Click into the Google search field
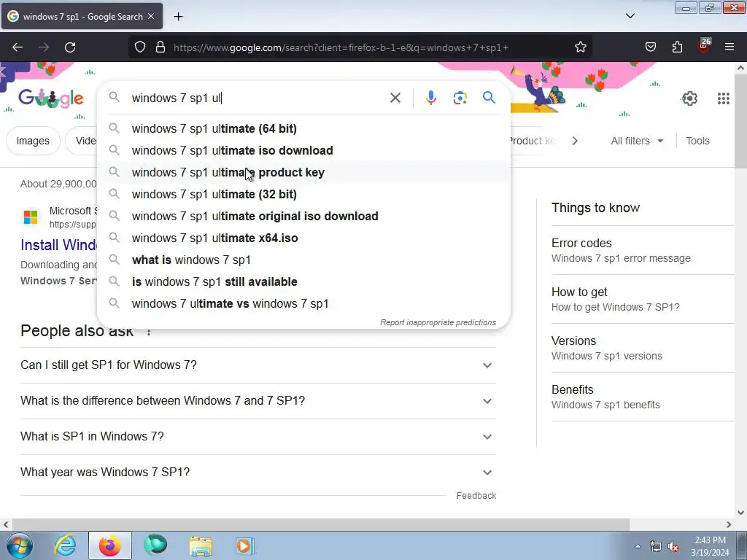 tap(258, 98)
